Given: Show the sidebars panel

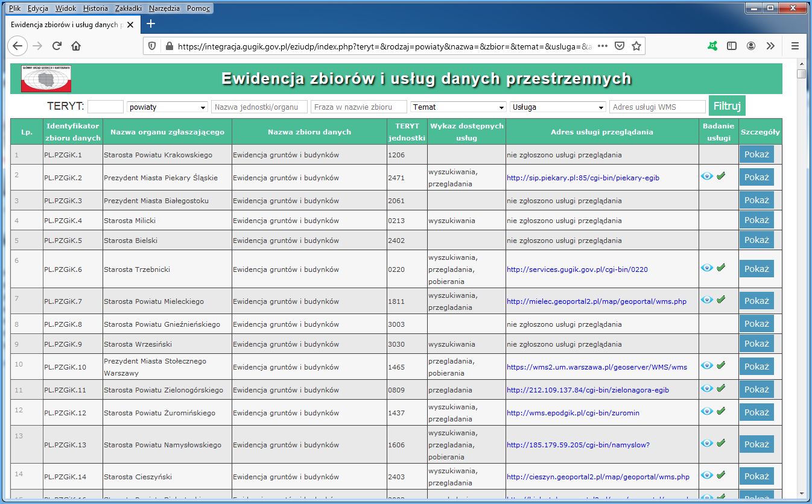Looking at the screenshot, I should (x=732, y=46).
